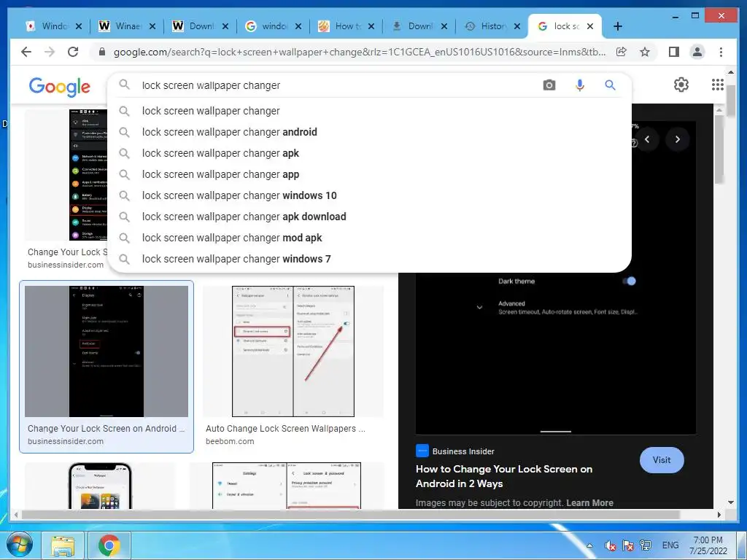Open the Action Center flag icon
747x560 pixels.
pyautogui.click(x=628, y=545)
